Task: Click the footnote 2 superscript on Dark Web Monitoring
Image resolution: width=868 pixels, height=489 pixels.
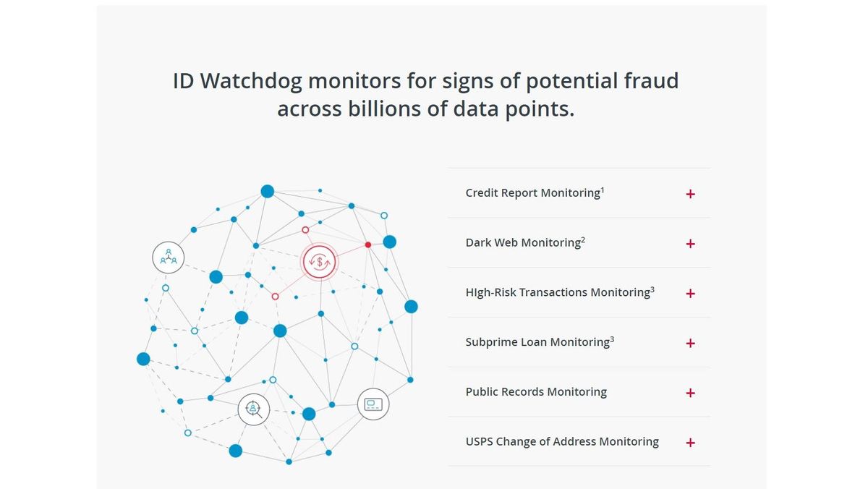Action: tap(583, 238)
